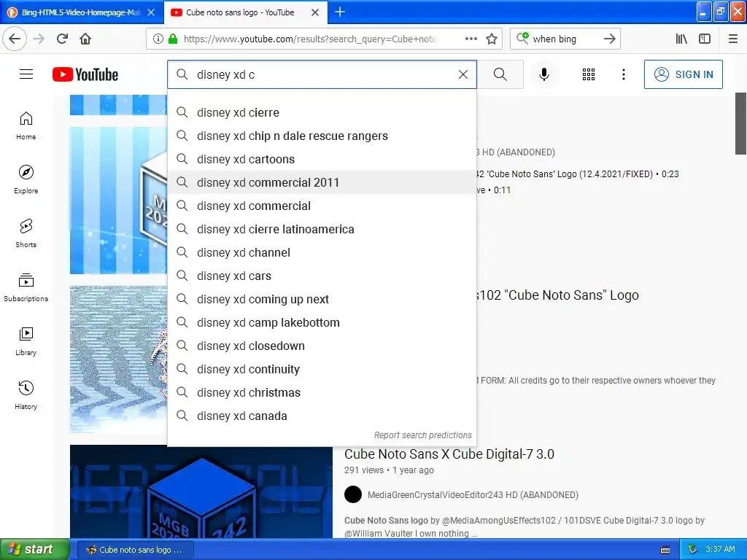Choose suggestion 'disney xd cars'
747x560 pixels.
(322, 276)
